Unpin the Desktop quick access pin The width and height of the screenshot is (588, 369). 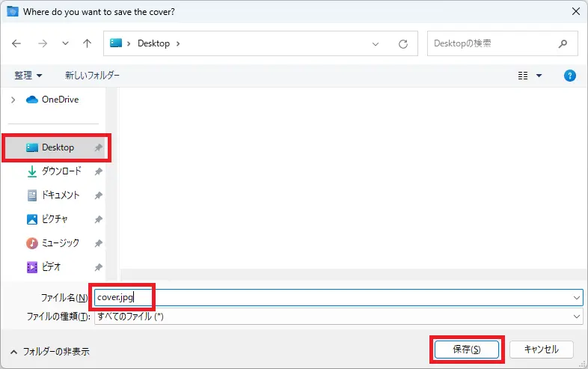pyautogui.click(x=98, y=148)
